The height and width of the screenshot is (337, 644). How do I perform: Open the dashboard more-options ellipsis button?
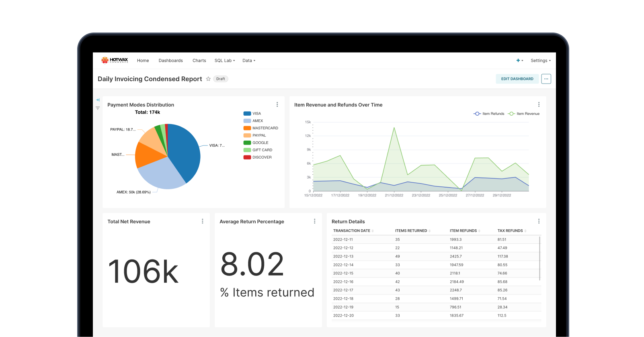tap(546, 79)
